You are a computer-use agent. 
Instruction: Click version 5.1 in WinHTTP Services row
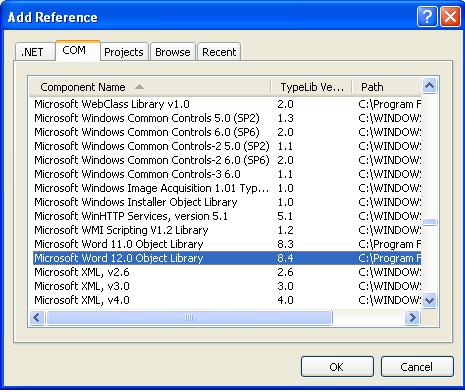pyautogui.click(x=285, y=216)
